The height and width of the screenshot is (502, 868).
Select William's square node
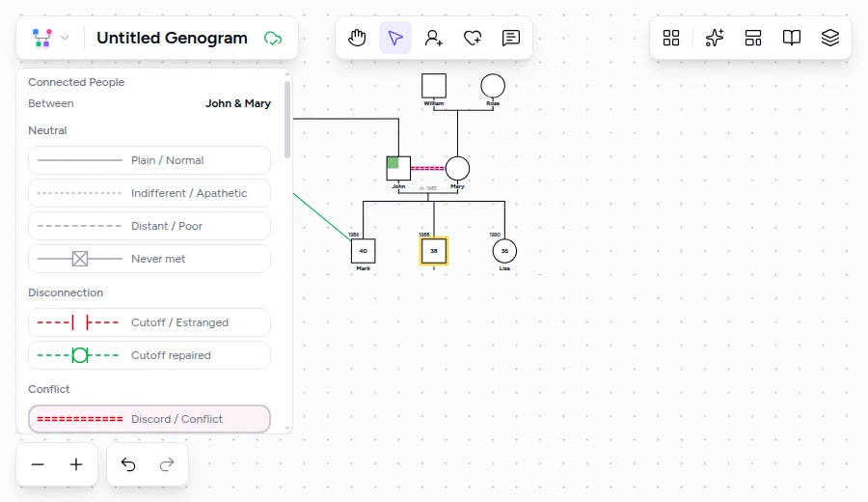[433, 86]
